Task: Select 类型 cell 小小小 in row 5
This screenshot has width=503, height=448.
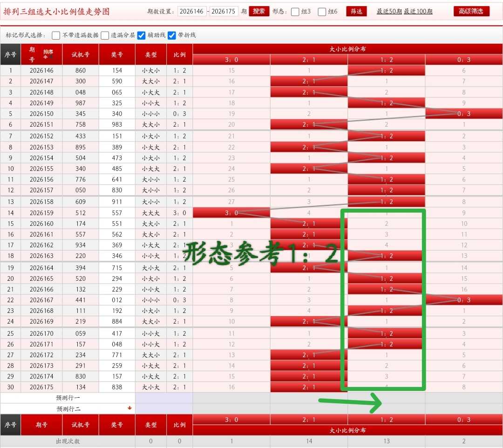Action: tap(151, 114)
